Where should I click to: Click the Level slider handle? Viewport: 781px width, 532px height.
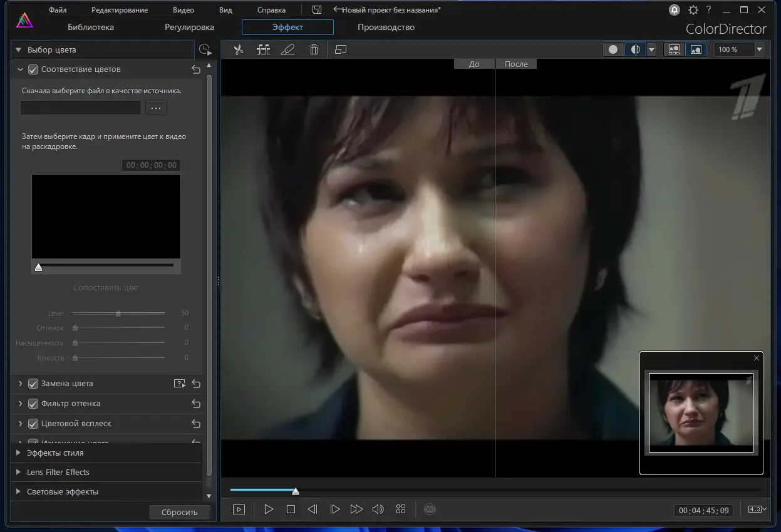(118, 314)
